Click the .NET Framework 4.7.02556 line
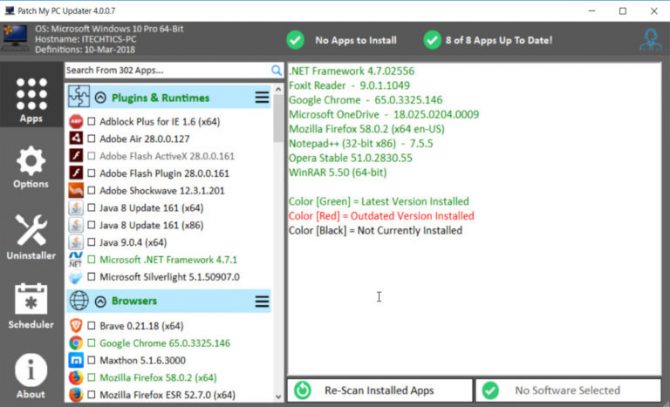This screenshot has height=407, width=670. tap(352, 71)
